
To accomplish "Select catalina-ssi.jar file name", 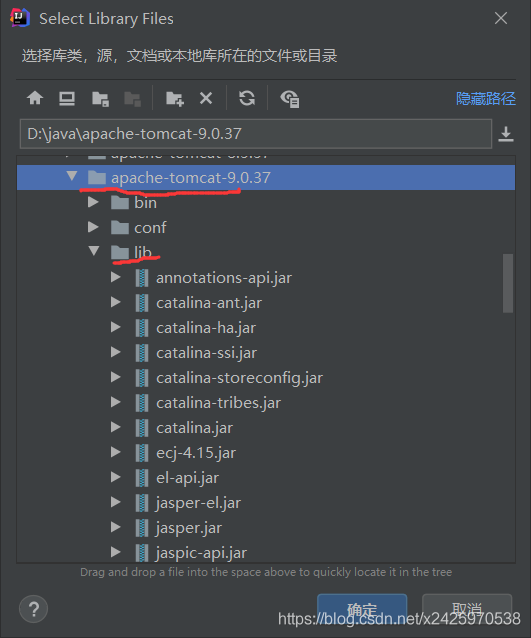I will tap(207, 353).
